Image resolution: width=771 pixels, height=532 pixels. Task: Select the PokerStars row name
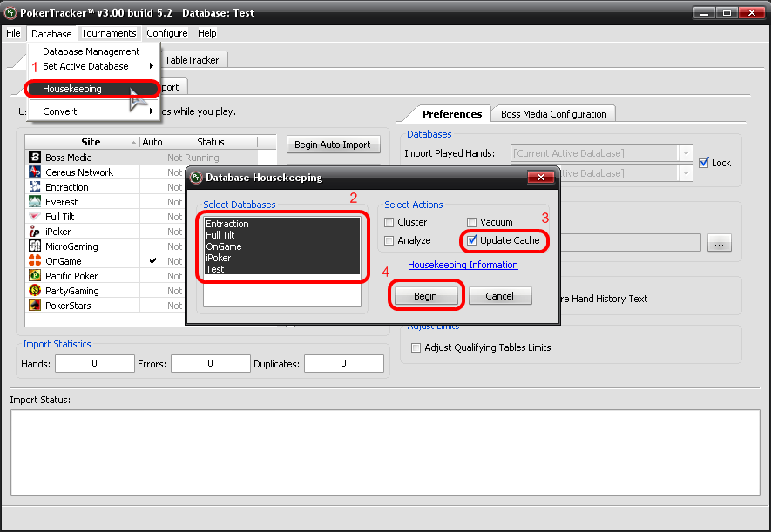click(68, 306)
